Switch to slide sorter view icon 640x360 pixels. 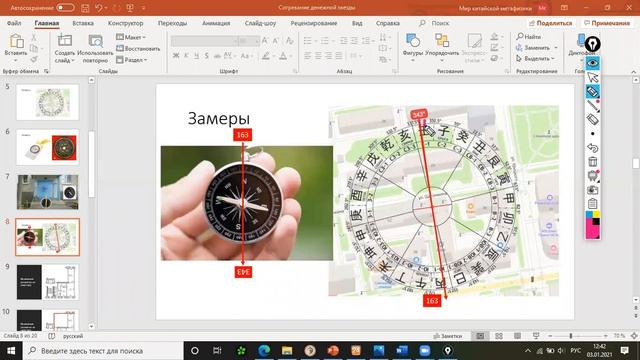pos(499,336)
